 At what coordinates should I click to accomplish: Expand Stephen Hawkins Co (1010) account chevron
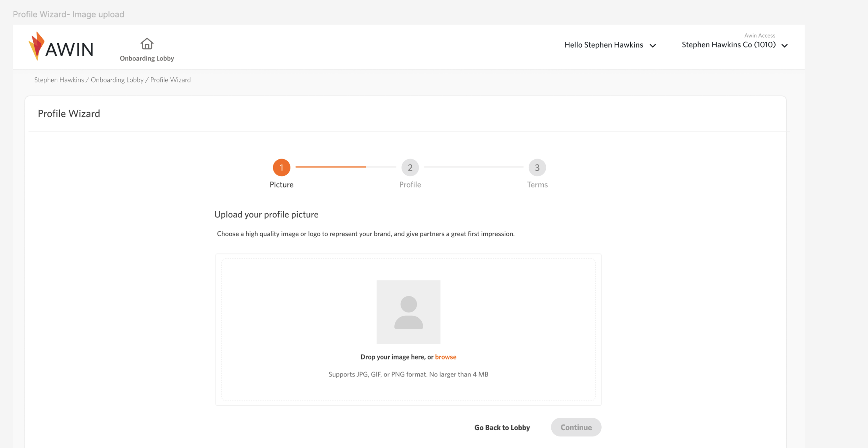coord(784,46)
